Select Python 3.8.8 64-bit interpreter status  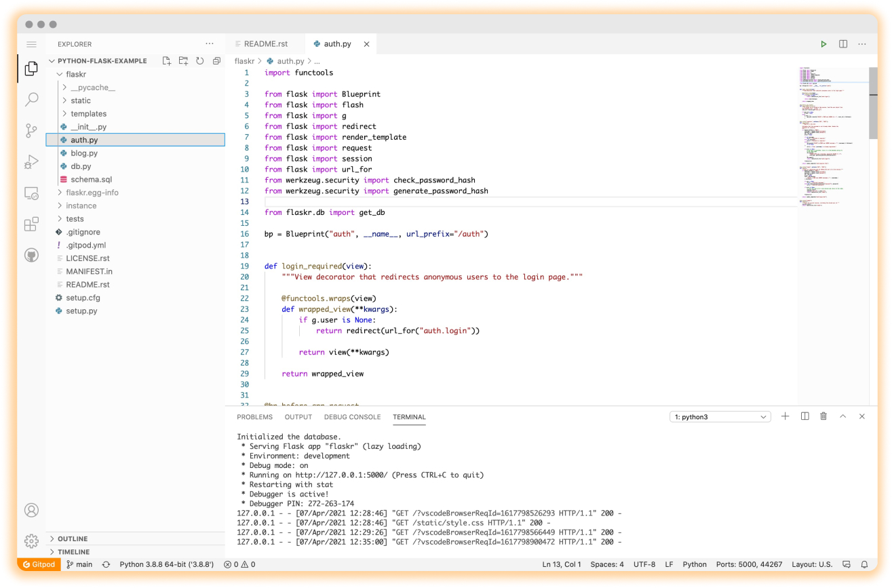(167, 564)
